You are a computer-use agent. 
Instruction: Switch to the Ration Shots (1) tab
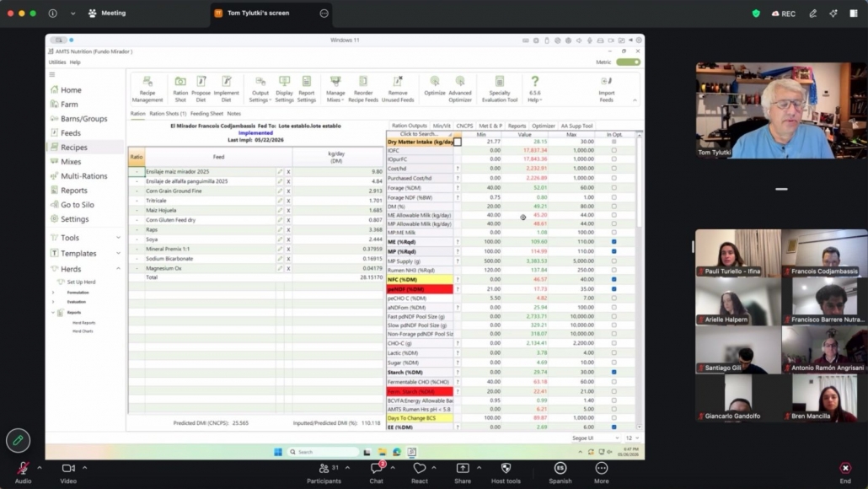(x=168, y=114)
